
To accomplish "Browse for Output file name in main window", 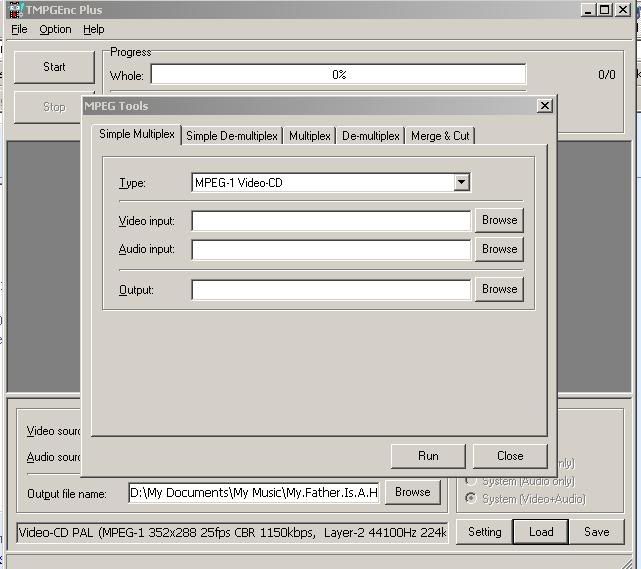I will (412, 492).
